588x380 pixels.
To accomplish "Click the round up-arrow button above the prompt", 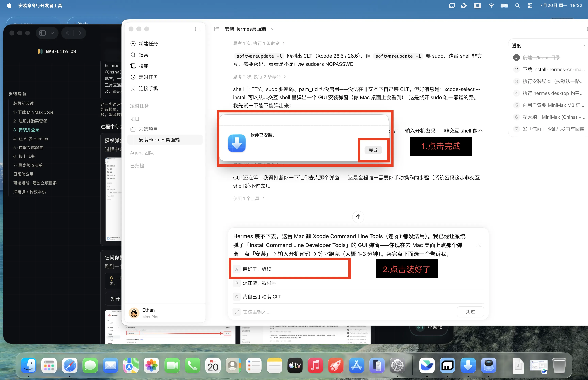I will click(x=358, y=217).
